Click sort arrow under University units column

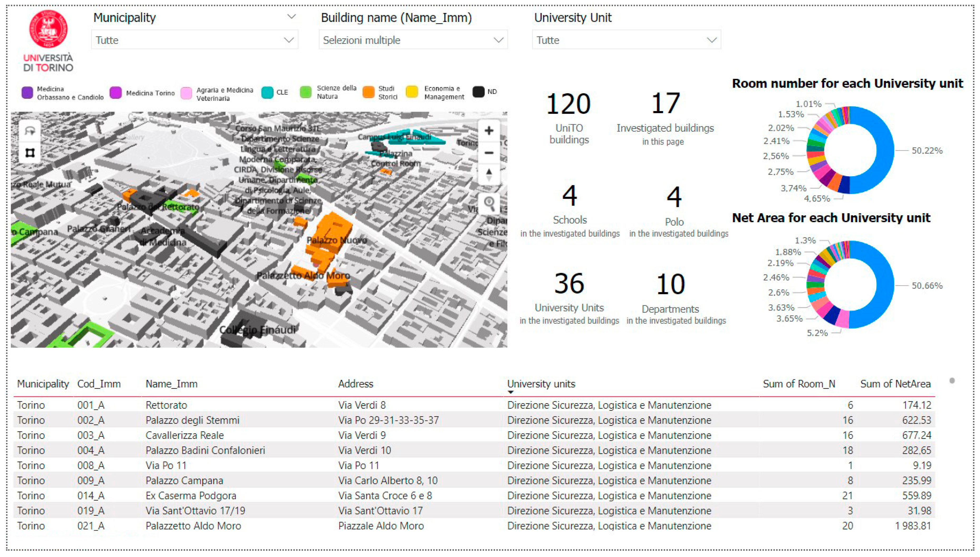510,392
